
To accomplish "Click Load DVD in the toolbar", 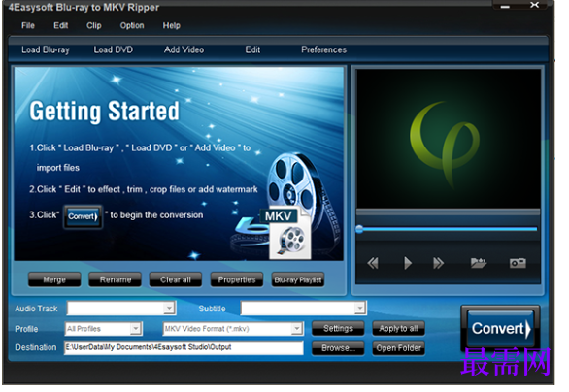I will tap(114, 49).
